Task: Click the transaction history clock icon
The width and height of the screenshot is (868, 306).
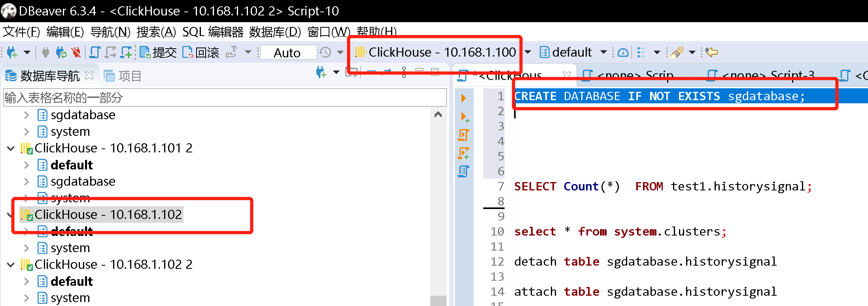Action: tap(325, 52)
